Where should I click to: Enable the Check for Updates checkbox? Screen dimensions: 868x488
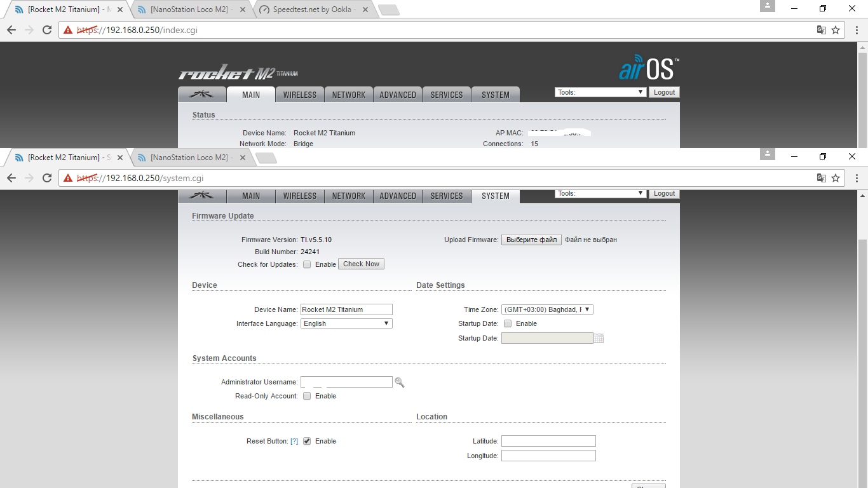(307, 264)
